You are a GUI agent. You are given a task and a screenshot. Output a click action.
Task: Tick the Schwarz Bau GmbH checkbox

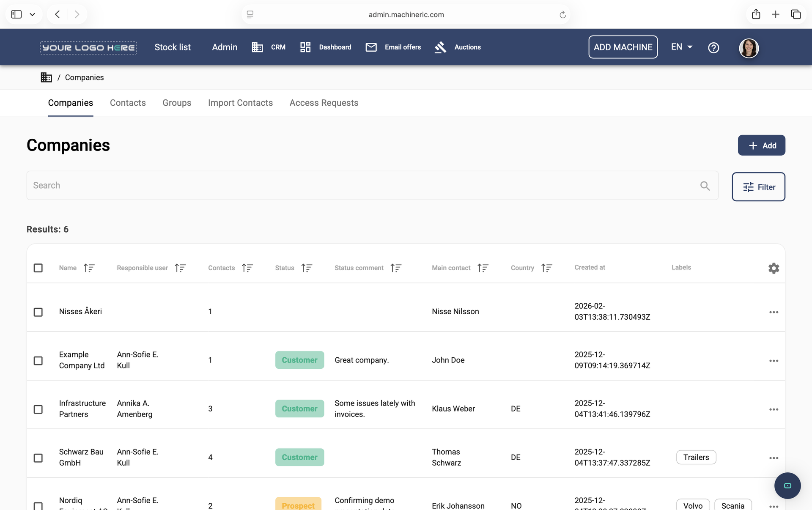pos(38,458)
